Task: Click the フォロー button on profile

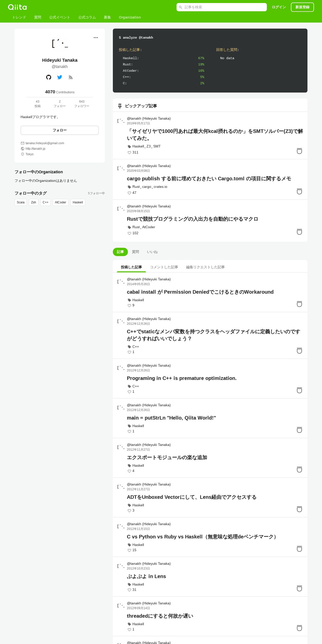Action: click(x=60, y=130)
